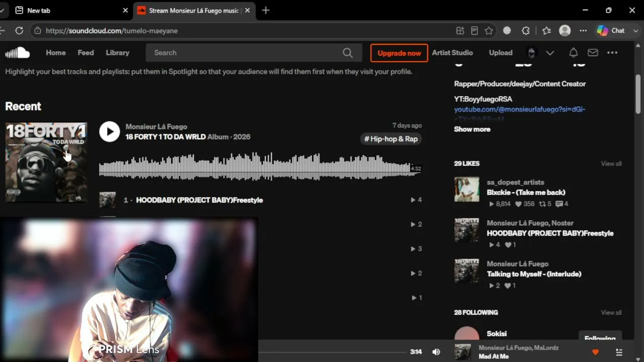Open the sa_dopest_artists profile link
The width and height of the screenshot is (644, 362).
point(515,182)
